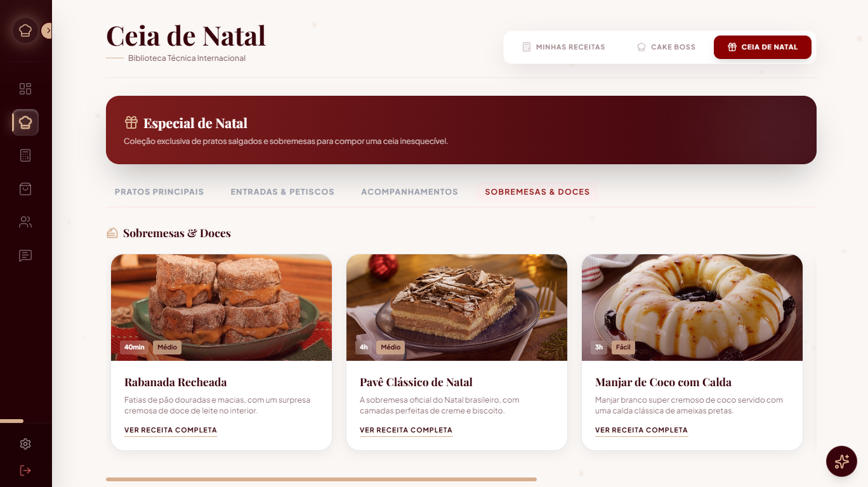This screenshot has height=487, width=868.
Task: Click the Pavê Clássico de Natal photo
Action: click(457, 308)
